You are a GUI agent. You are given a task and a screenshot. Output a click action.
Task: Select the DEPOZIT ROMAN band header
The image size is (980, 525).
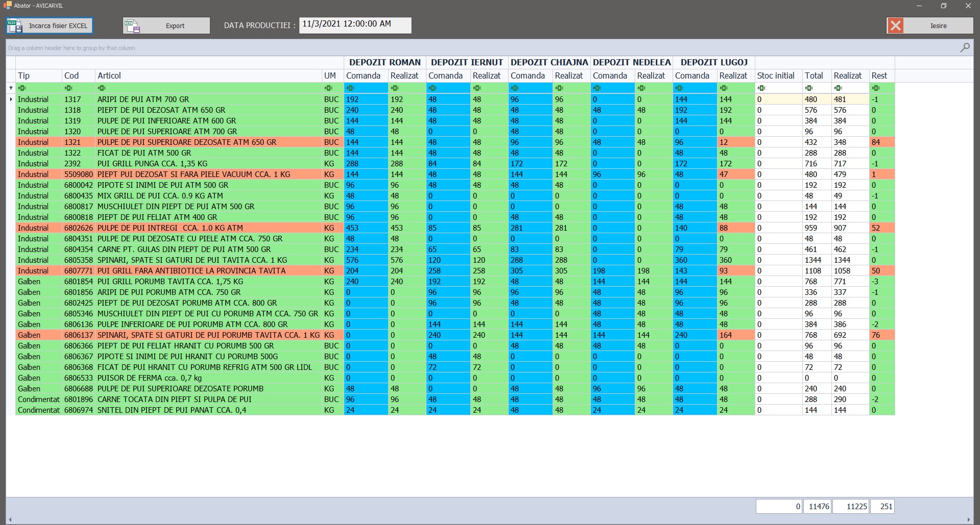385,62
